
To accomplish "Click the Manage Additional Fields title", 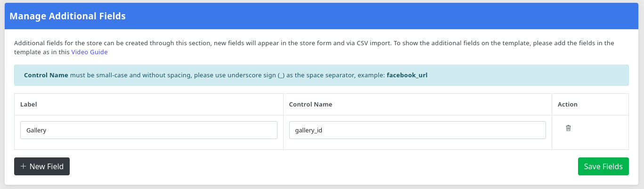I will 67,16.
